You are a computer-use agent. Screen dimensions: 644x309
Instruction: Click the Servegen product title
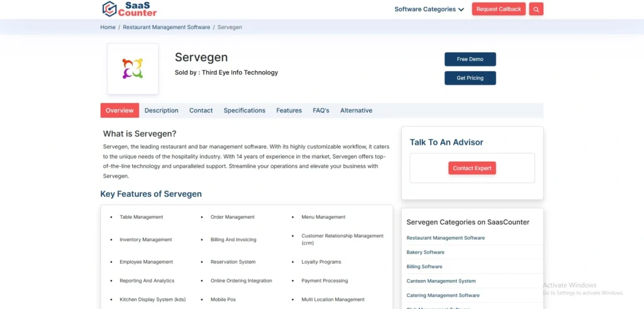tap(201, 57)
